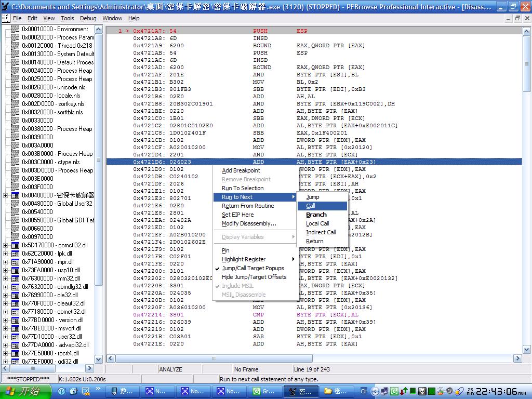Open the Debug menu
The width and height of the screenshot is (532, 399).
point(88,18)
